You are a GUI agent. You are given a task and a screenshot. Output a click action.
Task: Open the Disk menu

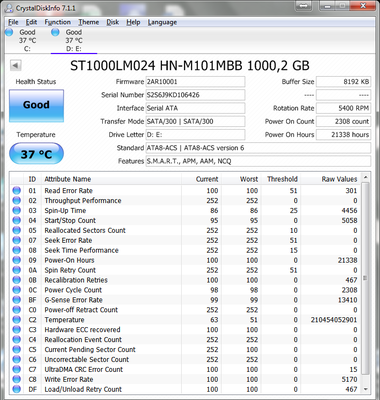click(113, 22)
